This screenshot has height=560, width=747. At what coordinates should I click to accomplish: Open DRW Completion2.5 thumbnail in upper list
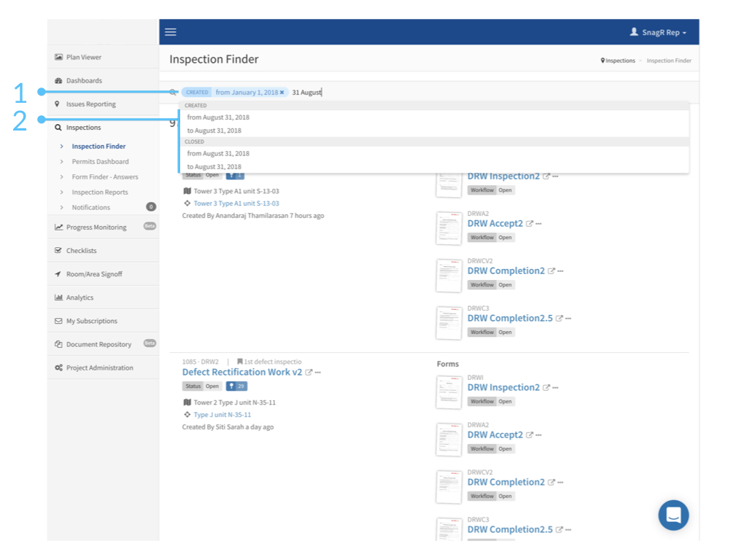(449, 323)
